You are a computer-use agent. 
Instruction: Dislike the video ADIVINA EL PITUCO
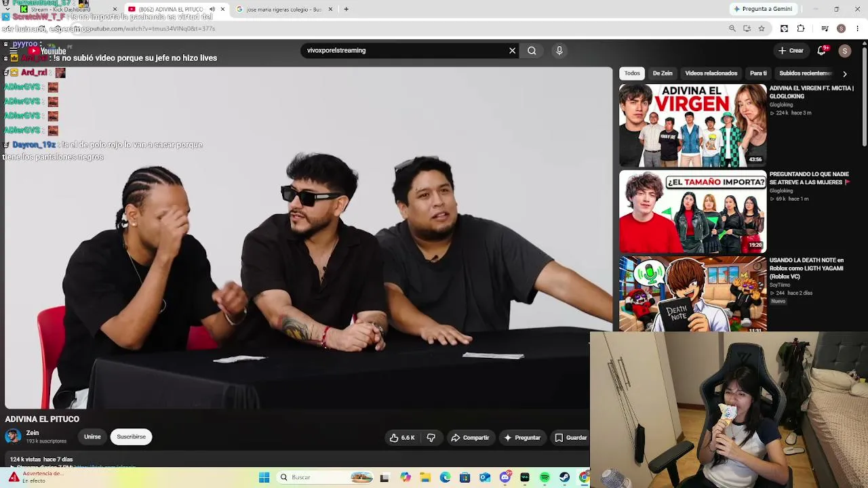[431, 438]
